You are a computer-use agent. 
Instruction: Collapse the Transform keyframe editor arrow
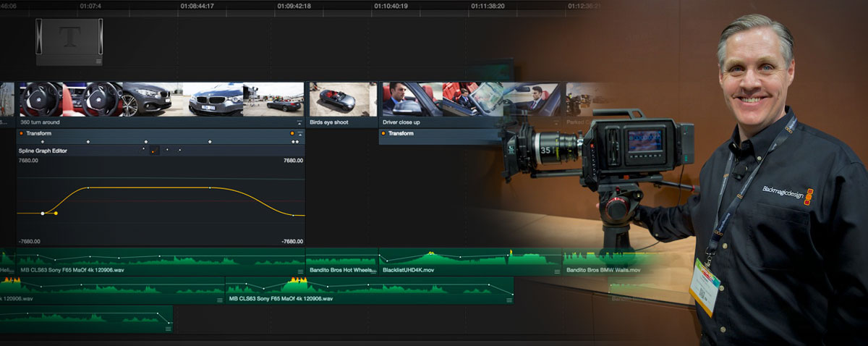click(299, 134)
